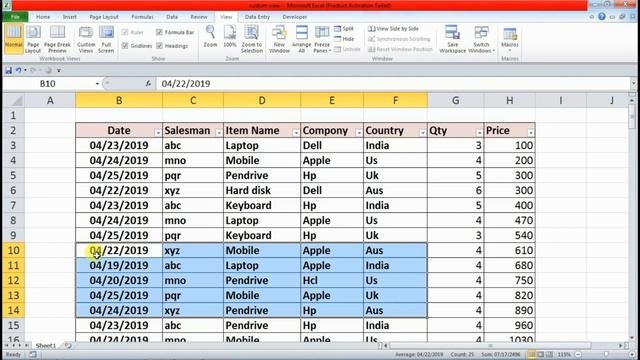Viewport: 640px width, 360px height.
Task: Open the Zoom dialog
Action: click(x=210, y=37)
